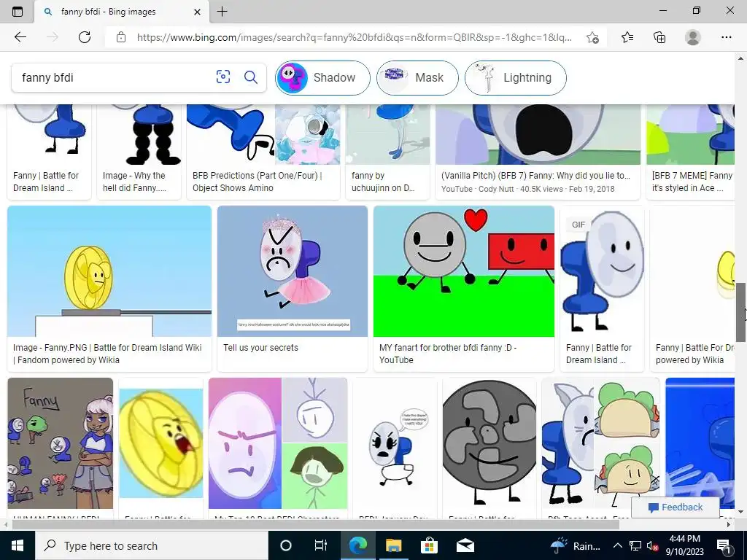Open the Favorites list icon
Image resolution: width=747 pixels, height=560 pixels.
627,37
